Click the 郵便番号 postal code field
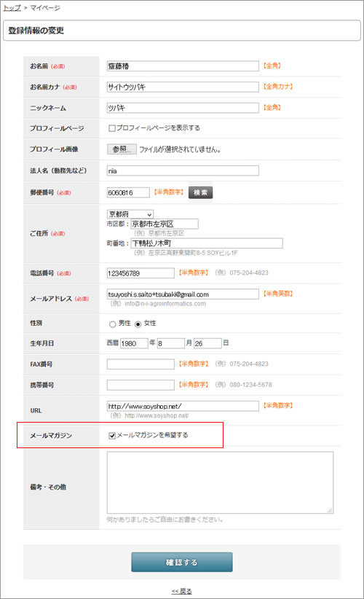 tap(128, 192)
